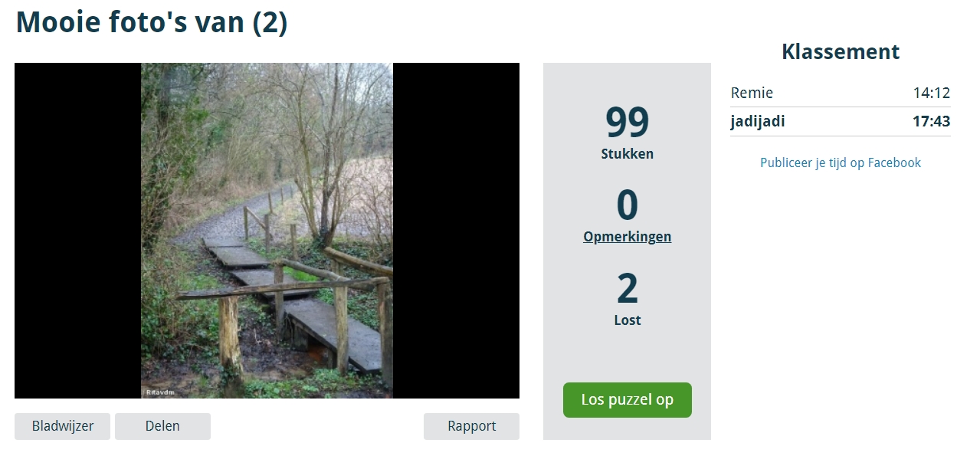Click the Bladwijzer button

62,426
